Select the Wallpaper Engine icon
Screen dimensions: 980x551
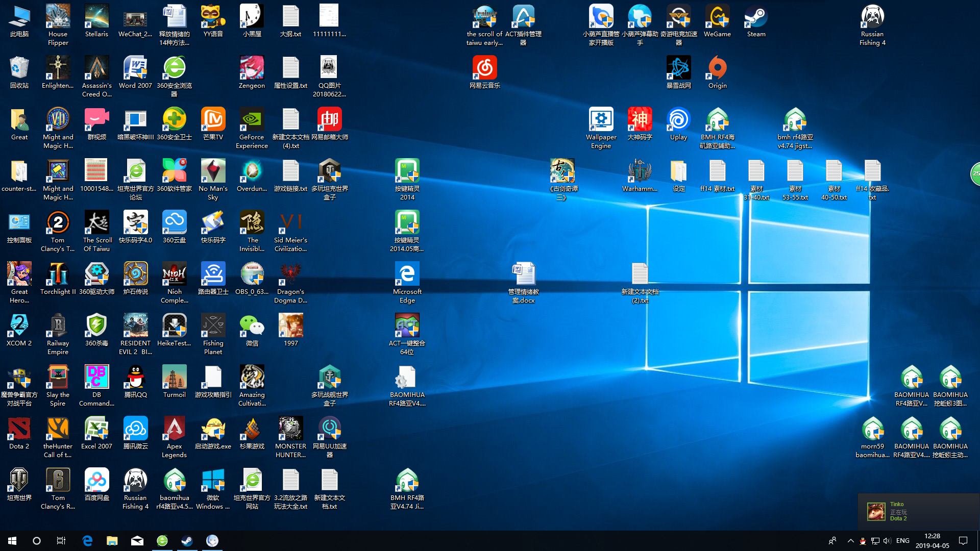click(601, 120)
